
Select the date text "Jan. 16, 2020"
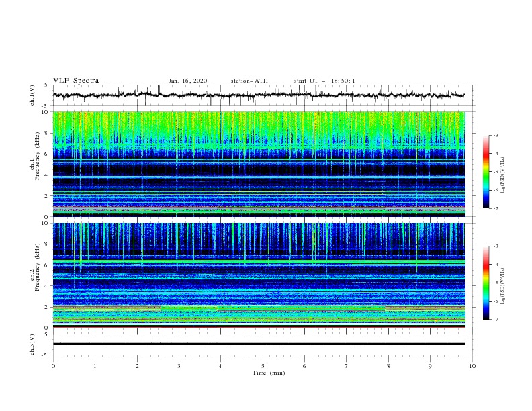point(187,81)
